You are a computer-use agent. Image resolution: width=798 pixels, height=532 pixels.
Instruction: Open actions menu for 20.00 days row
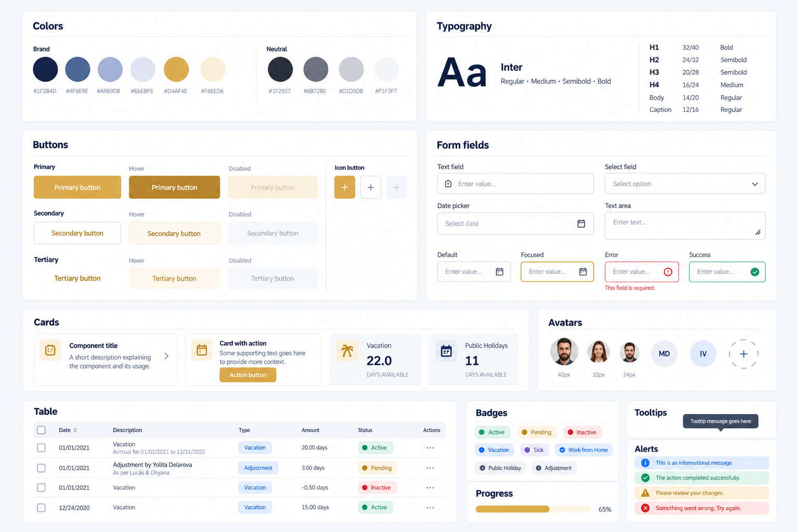(x=430, y=448)
